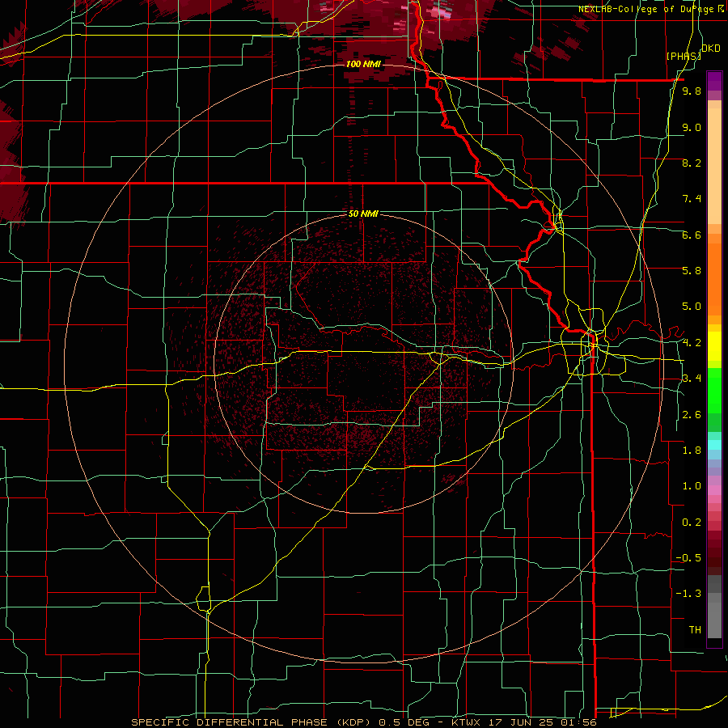This screenshot has width=728, height=728.
Task: Click the "2.6" color scale value
Action: [x=692, y=415]
